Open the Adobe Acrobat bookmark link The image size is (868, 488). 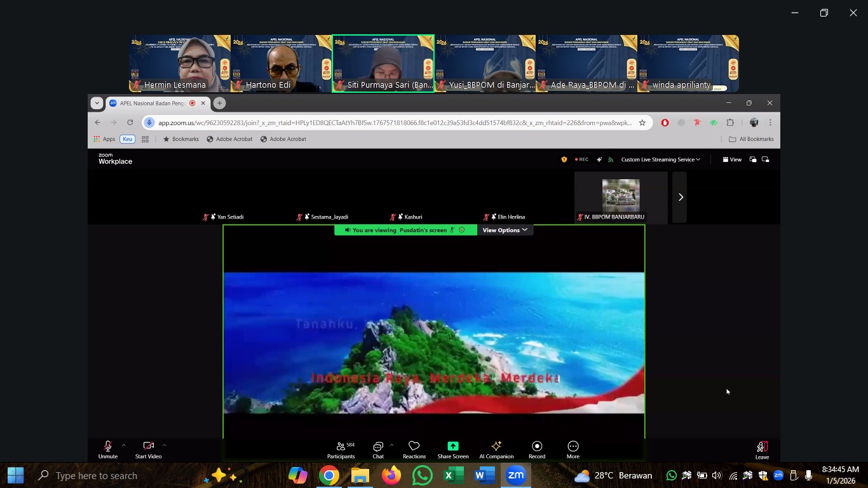click(229, 139)
